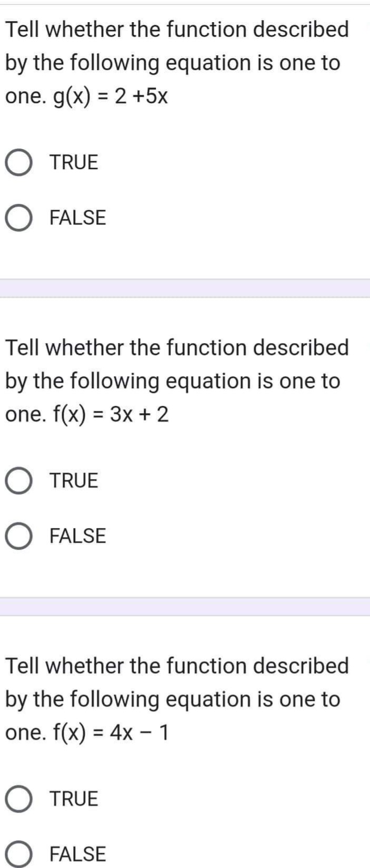
Task: Select TRUE for the g(x) = 2 +5x question
Action: coord(19,162)
